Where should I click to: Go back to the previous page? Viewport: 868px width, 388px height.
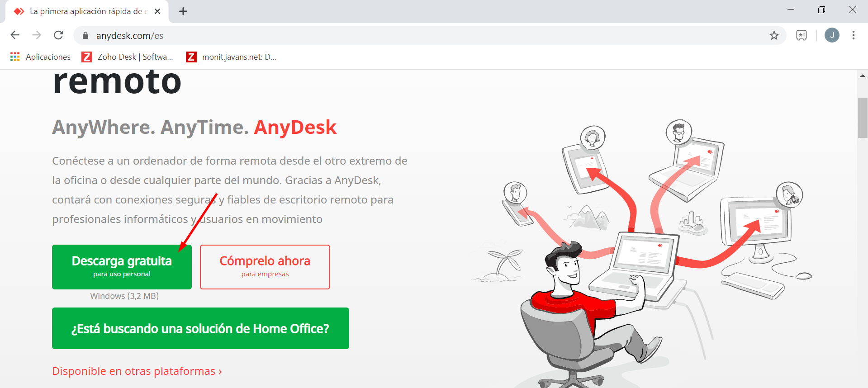point(15,35)
